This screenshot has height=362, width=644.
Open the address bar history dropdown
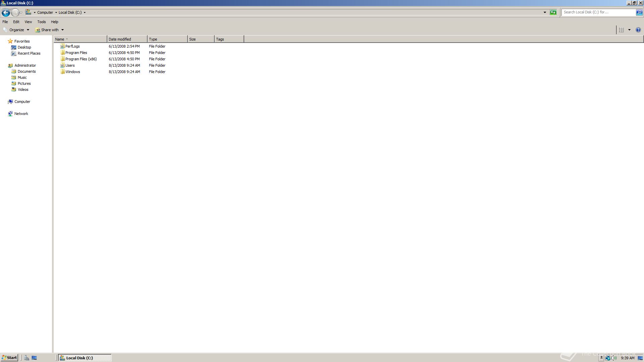(x=545, y=12)
